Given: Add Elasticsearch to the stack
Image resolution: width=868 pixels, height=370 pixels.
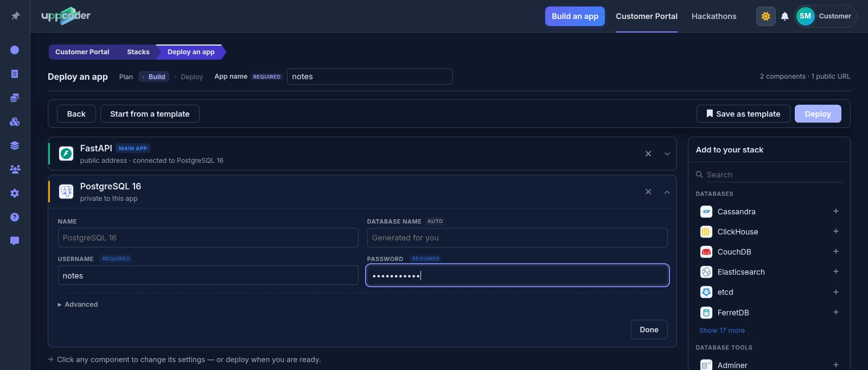Looking at the screenshot, I should tap(836, 271).
